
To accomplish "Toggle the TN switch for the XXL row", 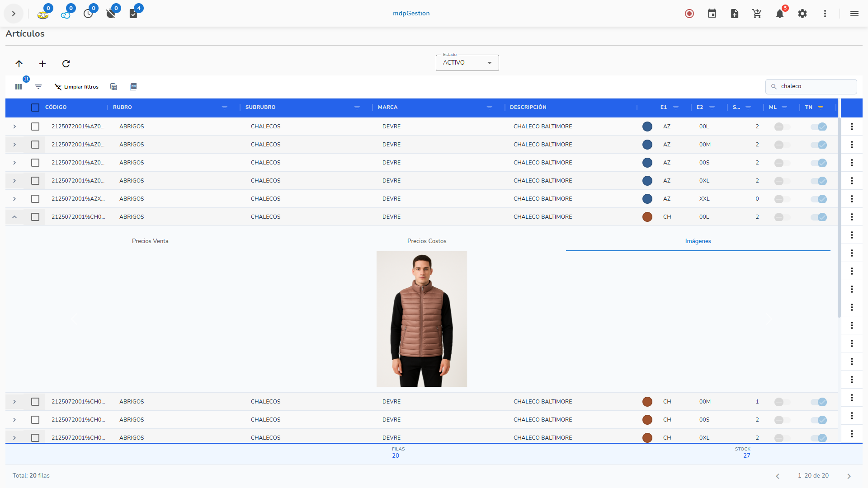I will [x=819, y=199].
